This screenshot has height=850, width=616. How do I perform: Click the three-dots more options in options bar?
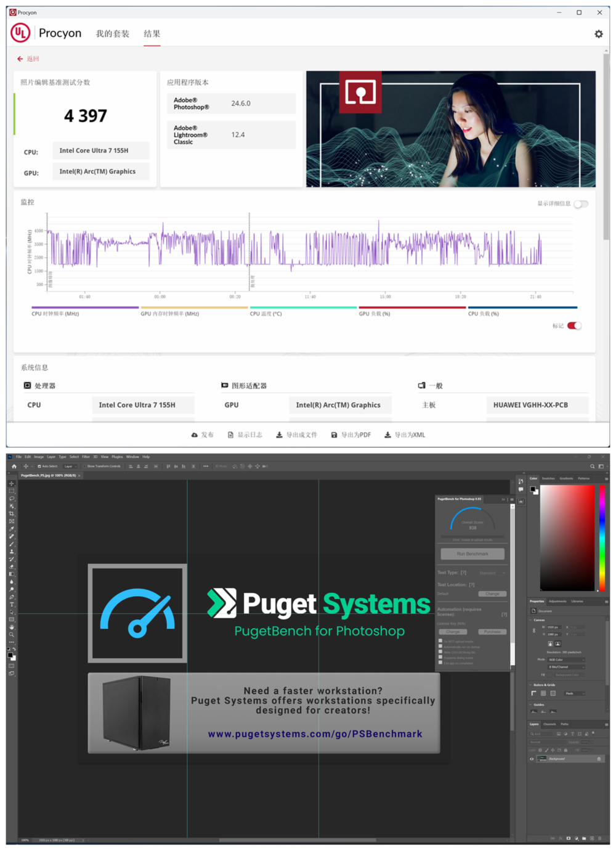tap(206, 467)
